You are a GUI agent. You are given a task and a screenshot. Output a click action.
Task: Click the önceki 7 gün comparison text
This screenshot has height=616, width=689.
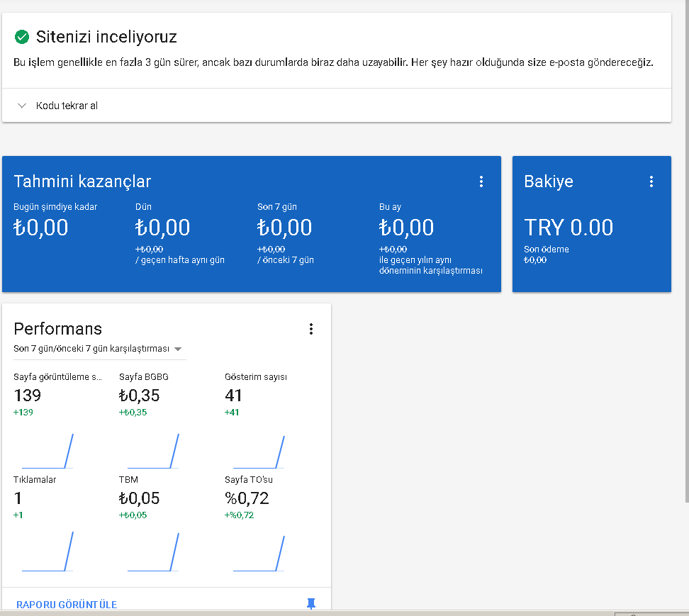click(x=286, y=260)
